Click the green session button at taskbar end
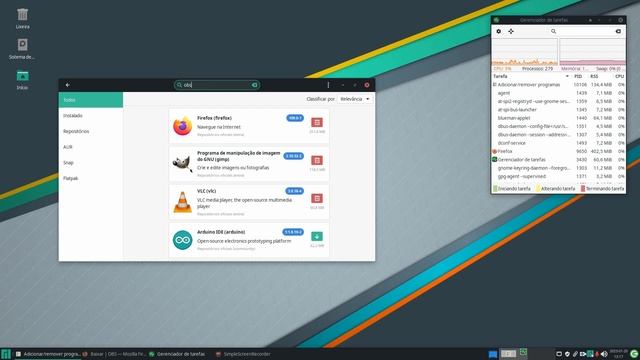 point(634,354)
